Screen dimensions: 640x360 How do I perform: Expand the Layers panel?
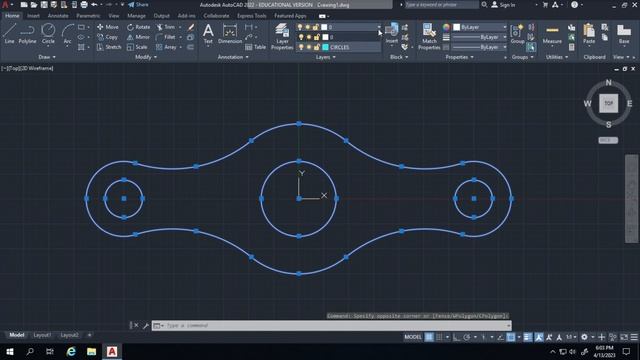(325, 57)
